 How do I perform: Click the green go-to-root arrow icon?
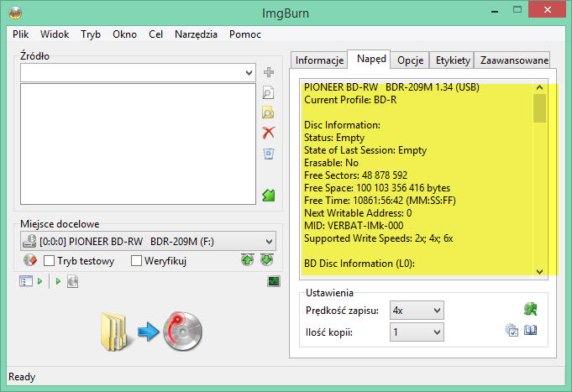[x=269, y=196]
